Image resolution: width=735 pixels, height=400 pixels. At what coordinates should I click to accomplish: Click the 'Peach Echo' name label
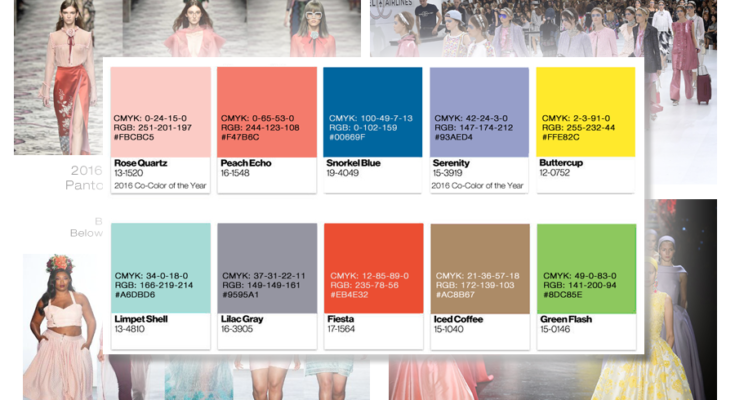point(246,163)
